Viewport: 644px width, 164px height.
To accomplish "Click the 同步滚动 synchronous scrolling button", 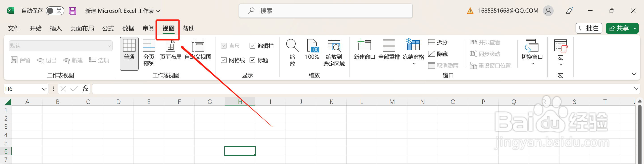I will pos(485,54).
